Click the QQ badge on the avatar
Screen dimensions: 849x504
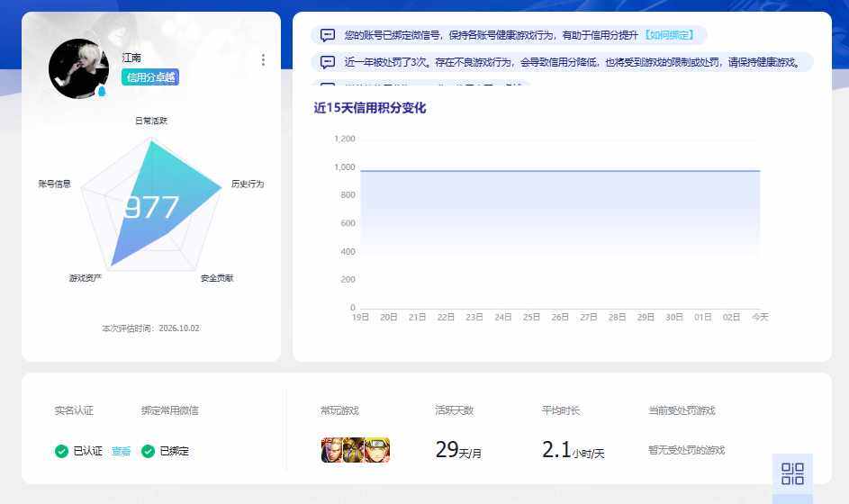[101, 91]
